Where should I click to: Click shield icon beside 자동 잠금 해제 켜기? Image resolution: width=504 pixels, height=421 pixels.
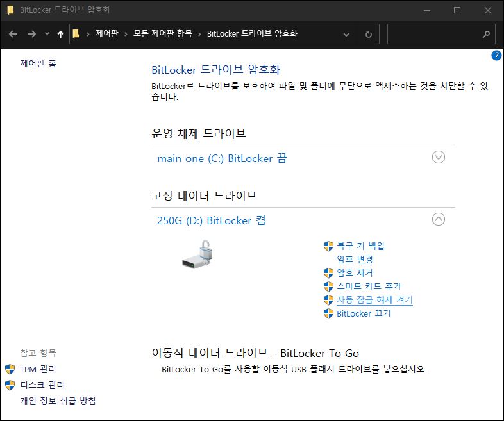328,301
